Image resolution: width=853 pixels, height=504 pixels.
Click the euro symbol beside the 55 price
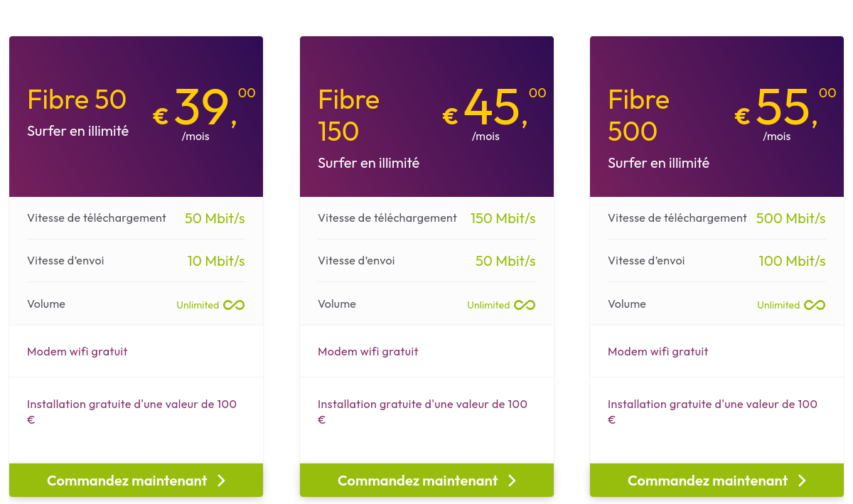pyautogui.click(x=742, y=116)
